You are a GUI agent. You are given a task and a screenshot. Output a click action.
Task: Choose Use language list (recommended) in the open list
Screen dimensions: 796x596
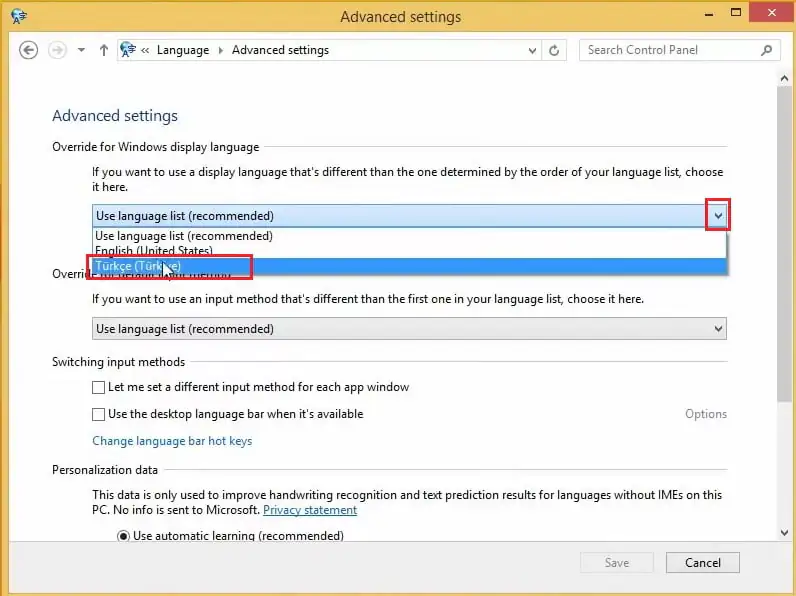(x=409, y=236)
